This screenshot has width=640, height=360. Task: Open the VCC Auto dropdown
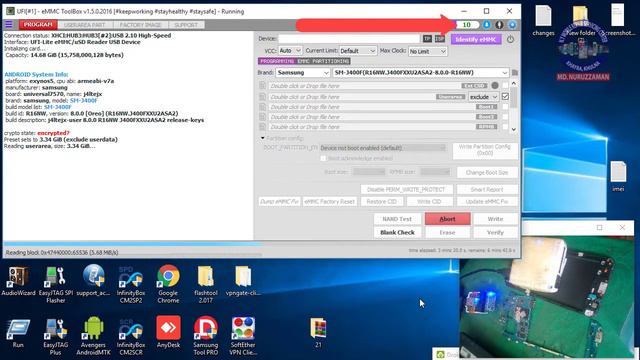coord(290,51)
